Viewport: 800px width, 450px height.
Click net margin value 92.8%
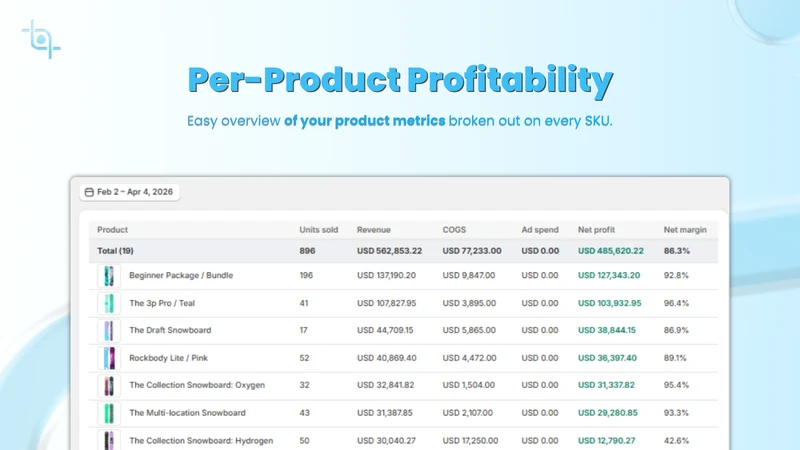676,276
